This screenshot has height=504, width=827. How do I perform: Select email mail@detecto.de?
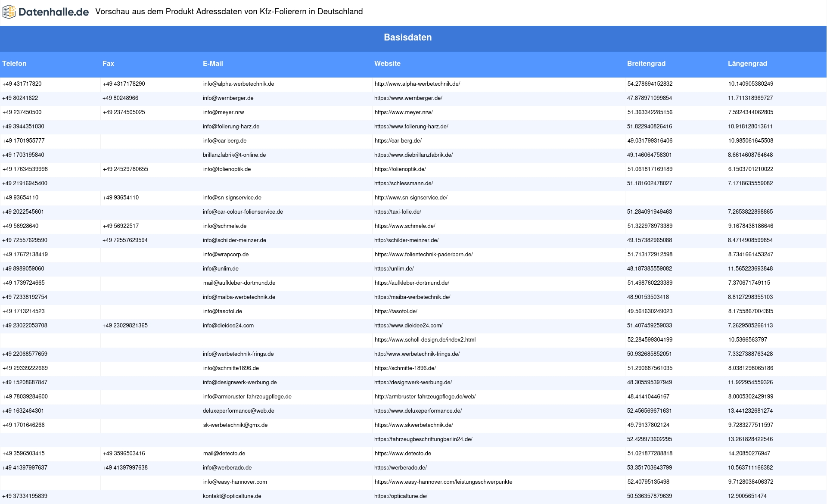pyautogui.click(x=224, y=454)
